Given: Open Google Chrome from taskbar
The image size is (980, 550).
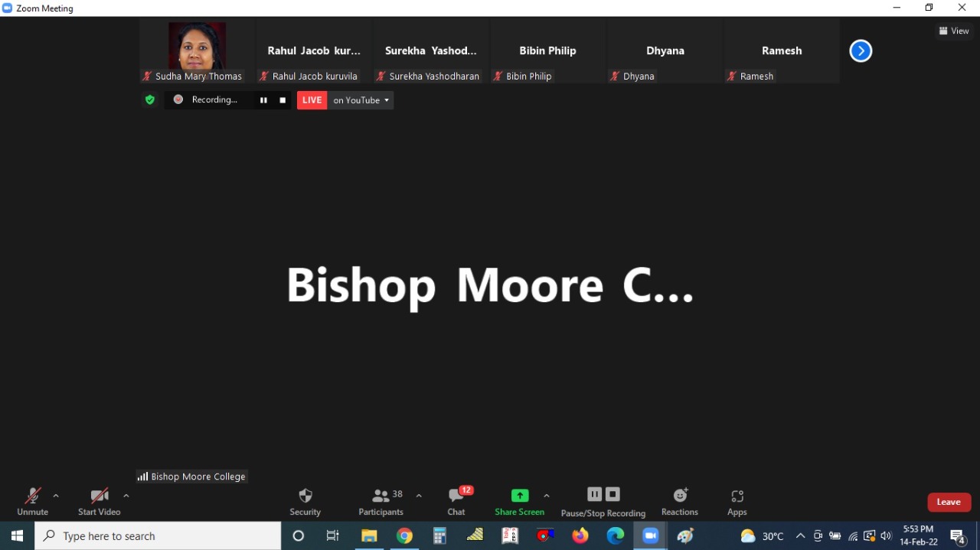Looking at the screenshot, I should point(404,535).
